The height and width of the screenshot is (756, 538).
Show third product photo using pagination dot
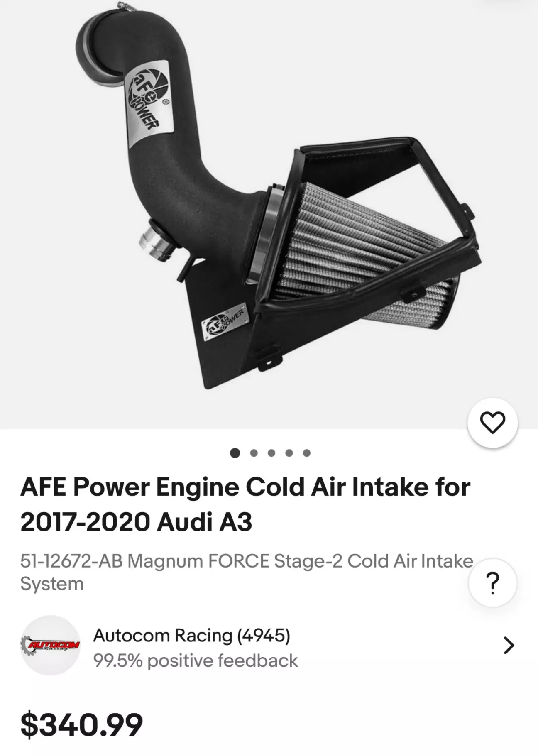coord(271,453)
